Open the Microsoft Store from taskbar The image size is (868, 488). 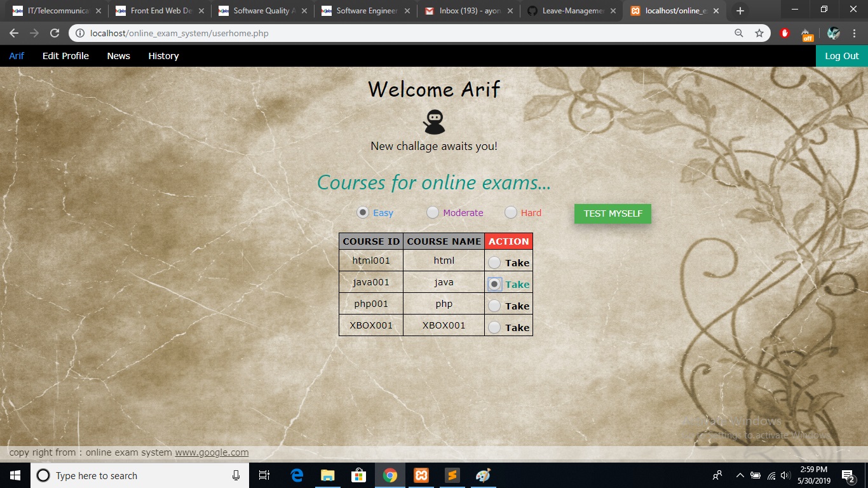[x=358, y=475]
